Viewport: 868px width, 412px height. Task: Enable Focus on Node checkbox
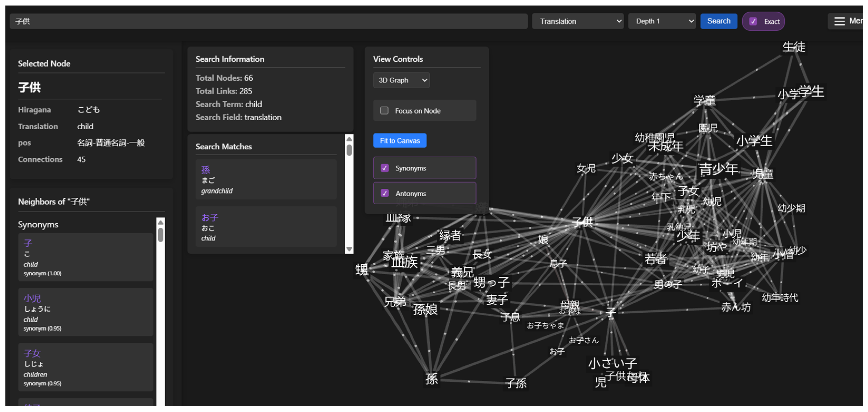point(384,110)
